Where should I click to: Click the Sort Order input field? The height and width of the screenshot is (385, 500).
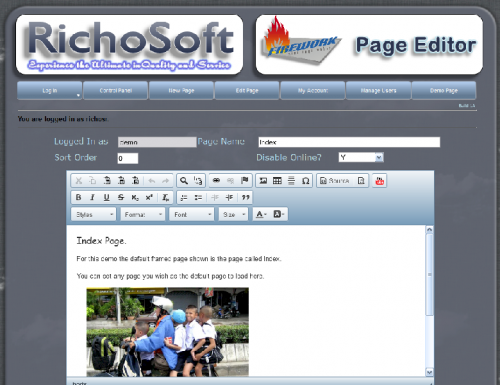128,158
